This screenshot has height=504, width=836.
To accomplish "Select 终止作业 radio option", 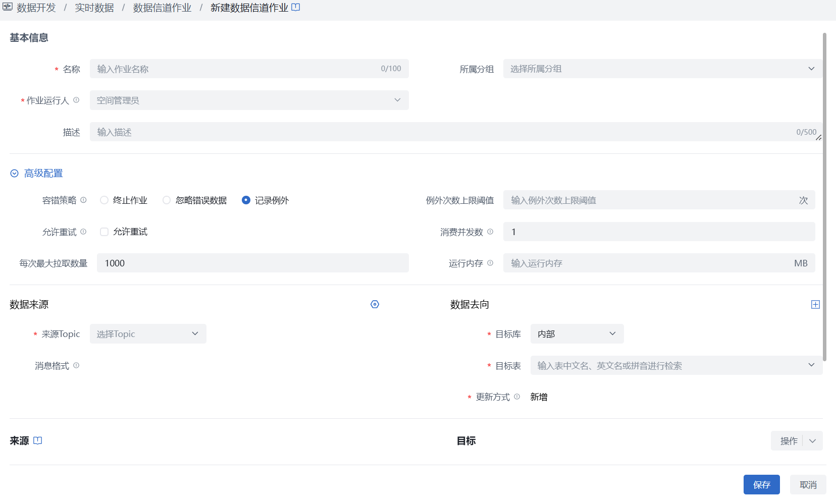I will [104, 200].
